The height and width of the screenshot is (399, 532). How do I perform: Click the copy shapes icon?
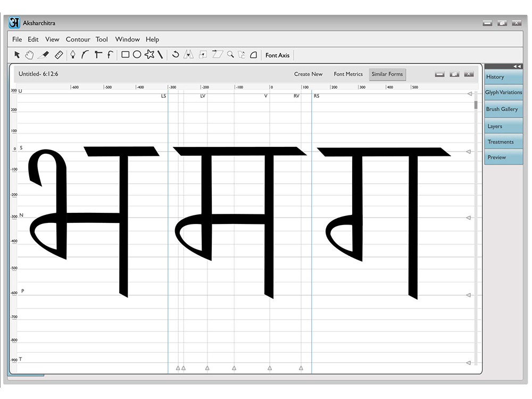tap(242, 55)
